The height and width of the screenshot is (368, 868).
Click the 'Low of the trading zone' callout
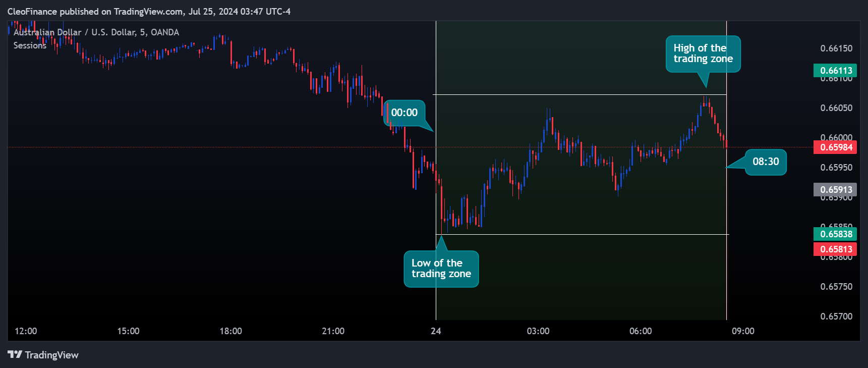click(x=441, y=269)
